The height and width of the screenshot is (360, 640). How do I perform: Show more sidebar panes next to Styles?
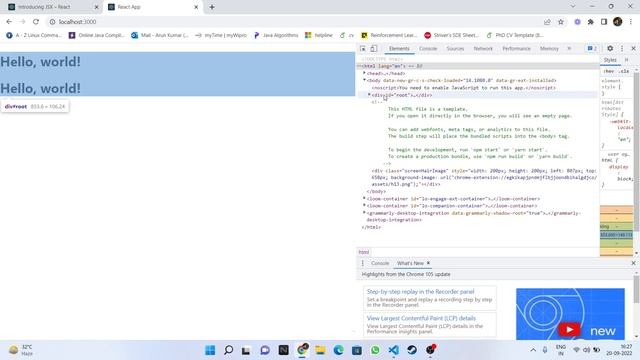click(x=627, y=60)
